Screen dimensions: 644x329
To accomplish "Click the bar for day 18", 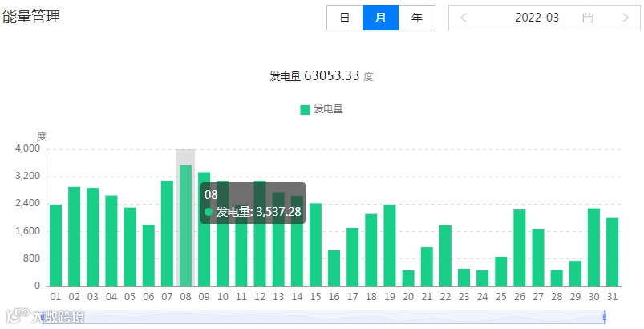I will coord(371,250).
